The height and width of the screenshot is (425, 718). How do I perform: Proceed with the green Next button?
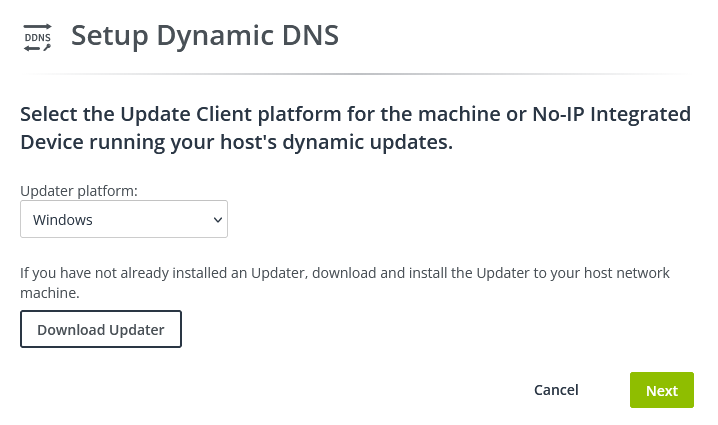(x=661, y=391)
